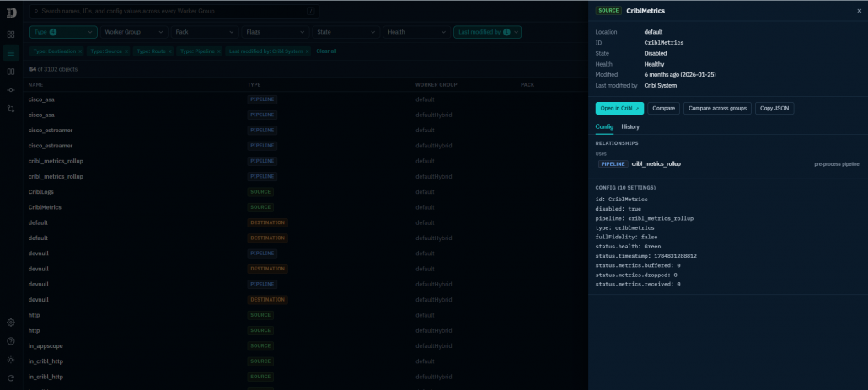This screenshot has width=868, height=390.
Task: Open the Type filter dropdown
Action: [64, 32]
